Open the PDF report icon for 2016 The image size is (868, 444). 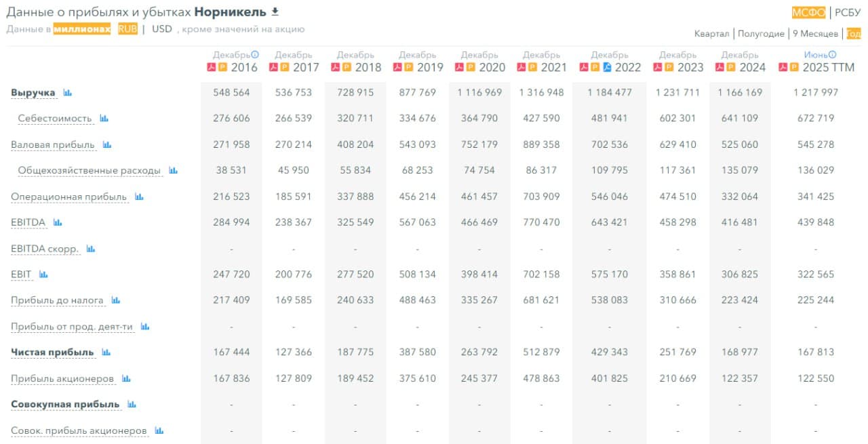coord(211,67)
